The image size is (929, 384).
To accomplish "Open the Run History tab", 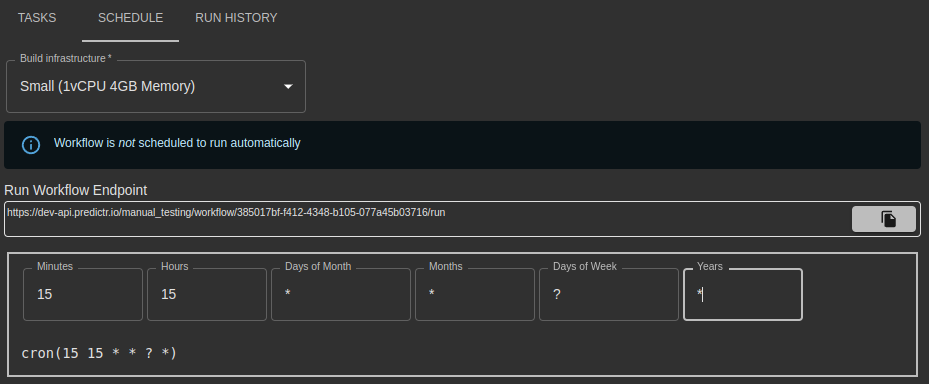I will pyautogui.click(x=236, y=18).
